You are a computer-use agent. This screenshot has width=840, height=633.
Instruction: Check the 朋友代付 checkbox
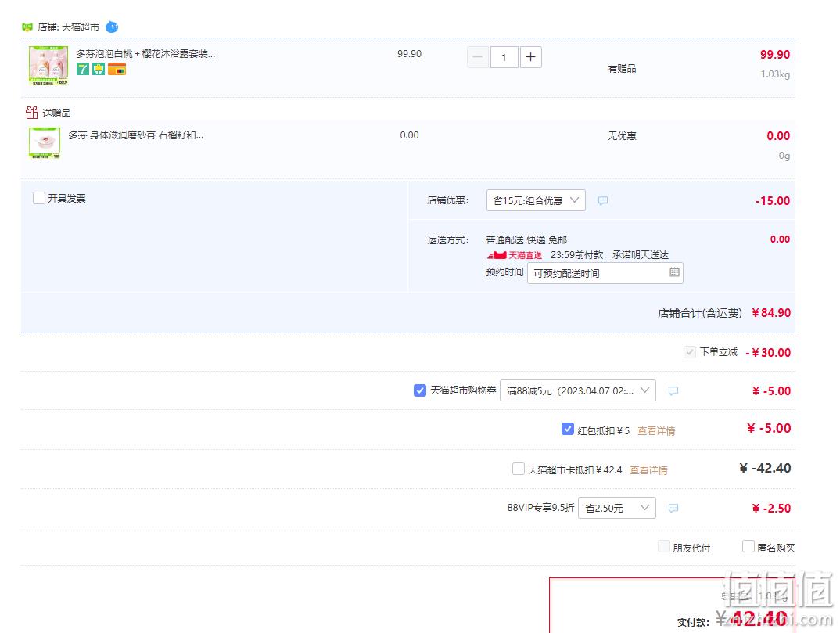pyautogui.click(x=664, y=546)
